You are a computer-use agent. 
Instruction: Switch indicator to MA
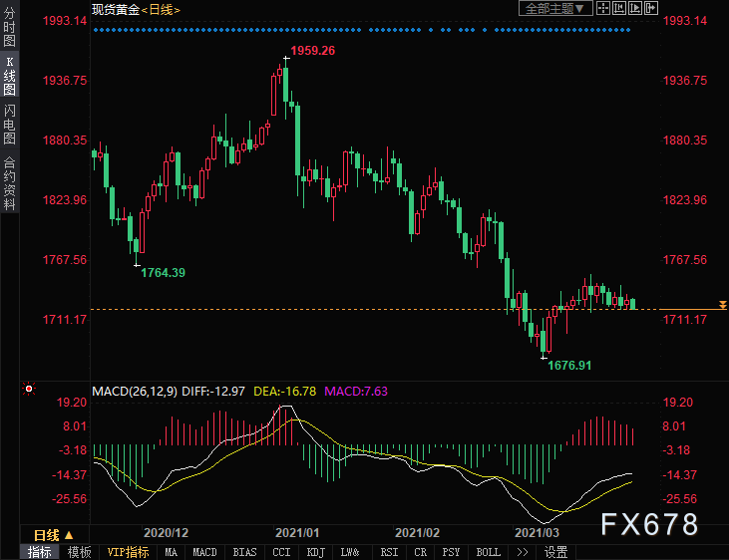(x=171, y=553)
